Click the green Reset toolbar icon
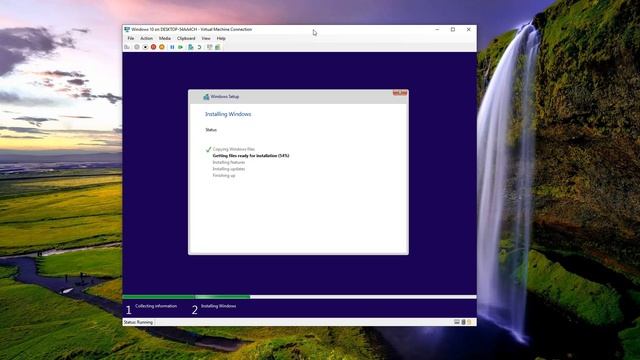Viewport: 640px width, 360px height. point(180,47)
